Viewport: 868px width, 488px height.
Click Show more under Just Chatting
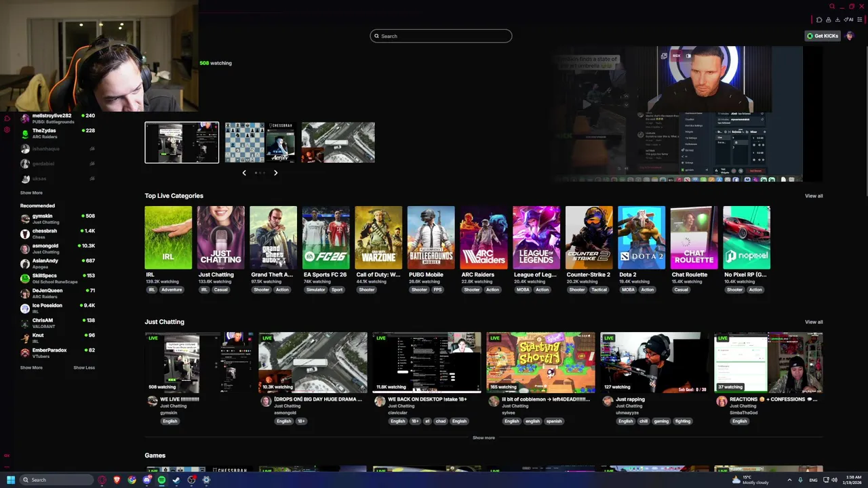click(484, 438)
